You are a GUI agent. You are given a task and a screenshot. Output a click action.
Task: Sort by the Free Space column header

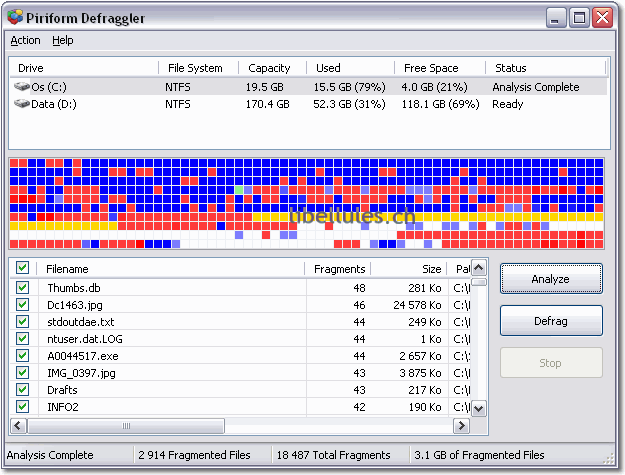pyautogui.click(x=440, y=68)
